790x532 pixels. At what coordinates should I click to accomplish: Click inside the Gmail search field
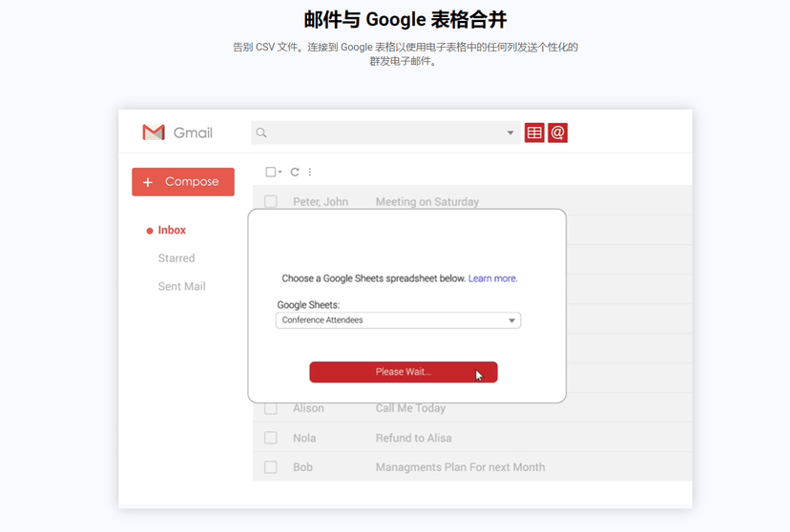click(385, 133)
